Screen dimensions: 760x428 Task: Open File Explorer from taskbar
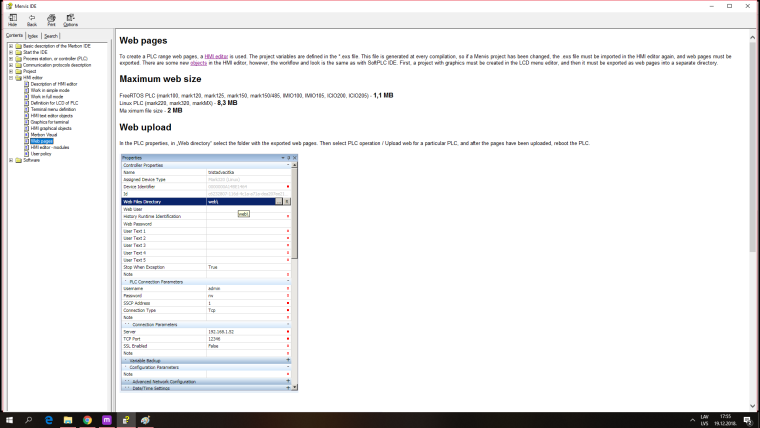click(x=68, y=420)
